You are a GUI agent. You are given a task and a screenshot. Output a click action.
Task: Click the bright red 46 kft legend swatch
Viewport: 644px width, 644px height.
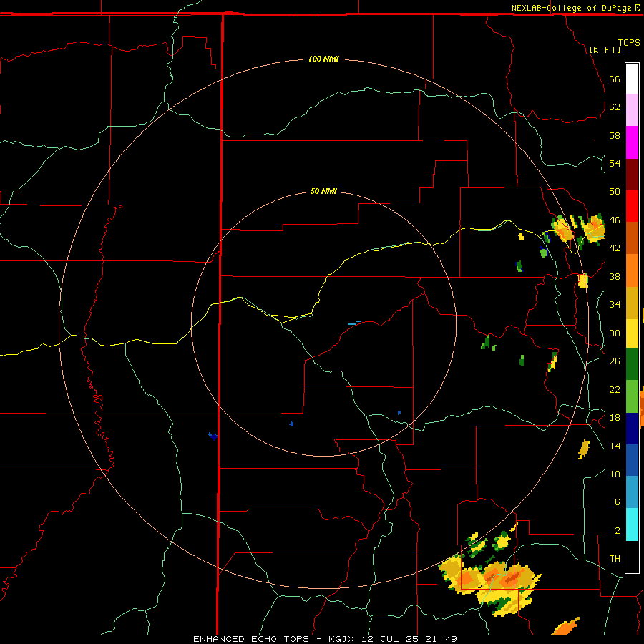(x=632, y=206)
